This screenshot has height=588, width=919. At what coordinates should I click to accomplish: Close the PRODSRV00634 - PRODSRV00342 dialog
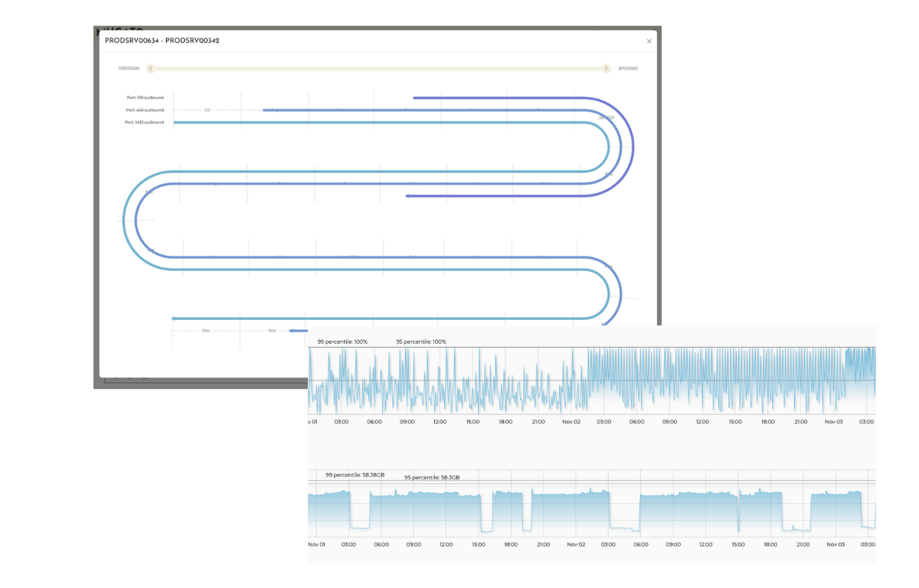(x=649, y=41)
